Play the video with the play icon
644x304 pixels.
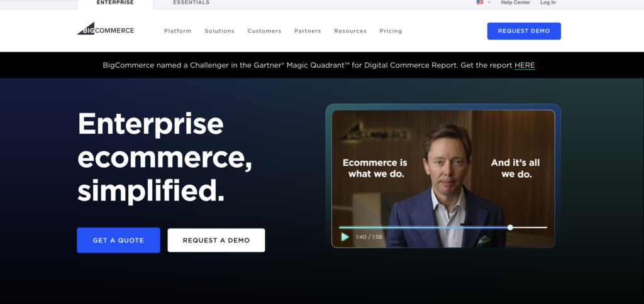coord(345,237)
